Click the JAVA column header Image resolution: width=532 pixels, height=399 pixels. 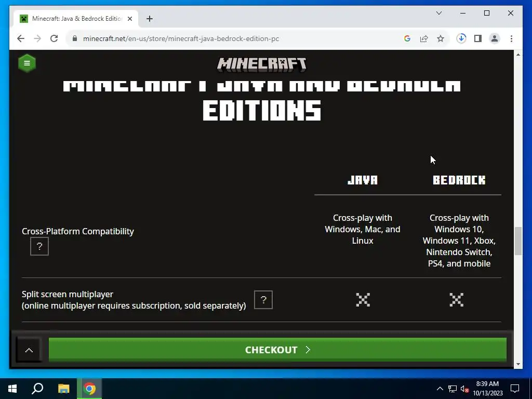tap(363, 180)
